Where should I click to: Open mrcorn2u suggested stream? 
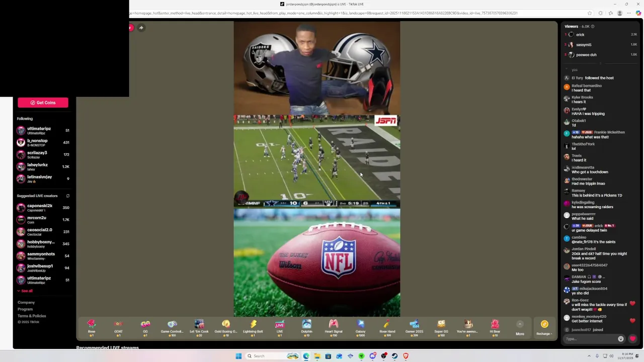pyautogui.click(x=43, y=220)
